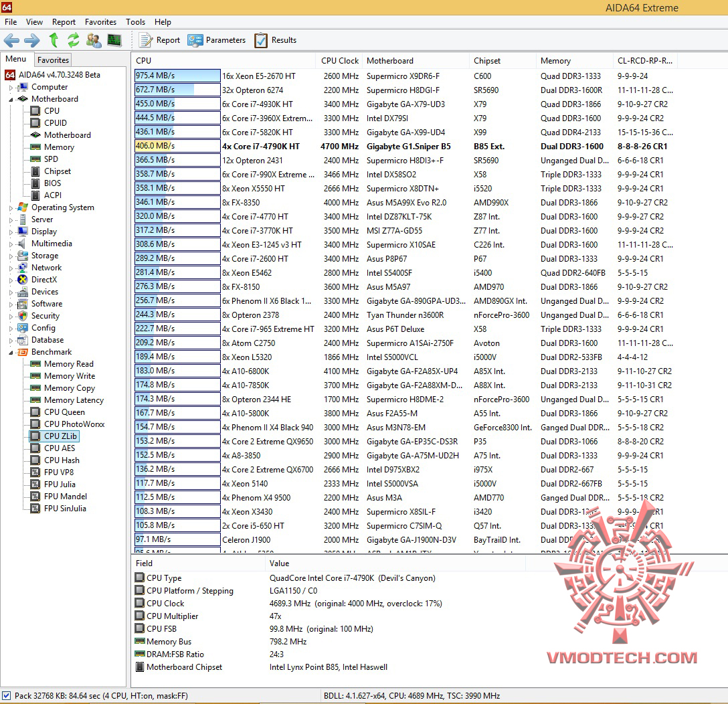
Task: Expand the Network tree node
Action: coord(11,268)
